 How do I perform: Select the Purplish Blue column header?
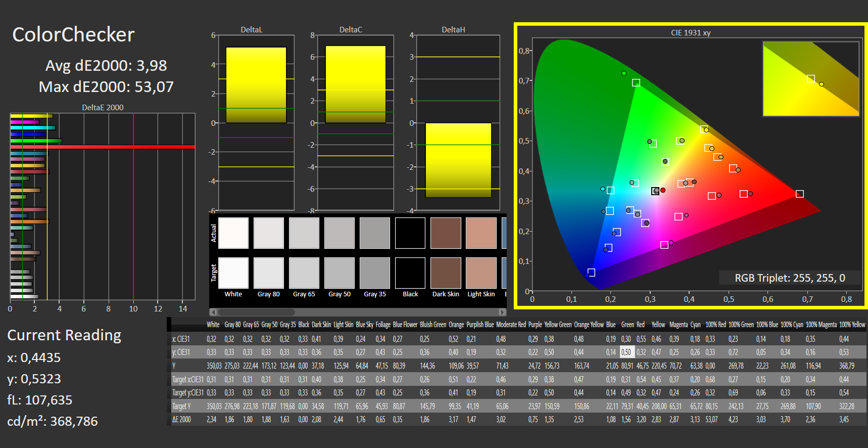coord(480,325)
